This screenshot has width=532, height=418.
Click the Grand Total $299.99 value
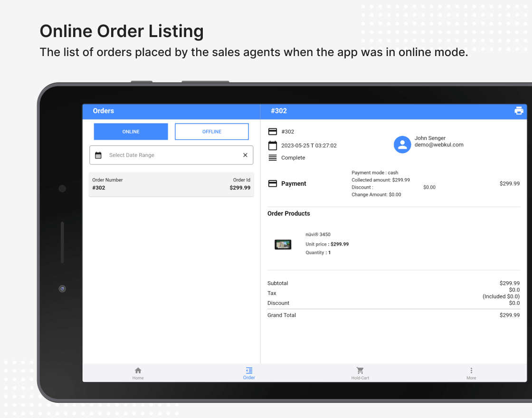pyautogui.click(x=510, y=315)
